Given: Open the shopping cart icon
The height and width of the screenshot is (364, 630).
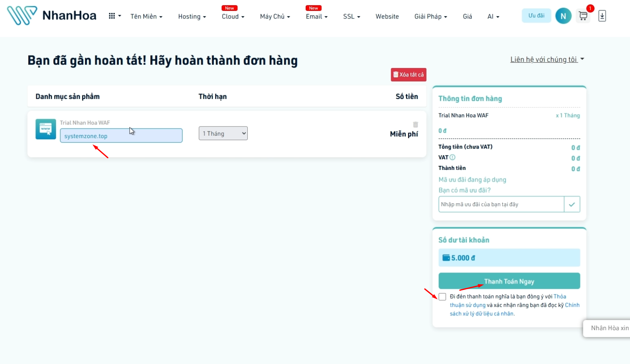Looking at the screenshot, I should coord(583,16).
